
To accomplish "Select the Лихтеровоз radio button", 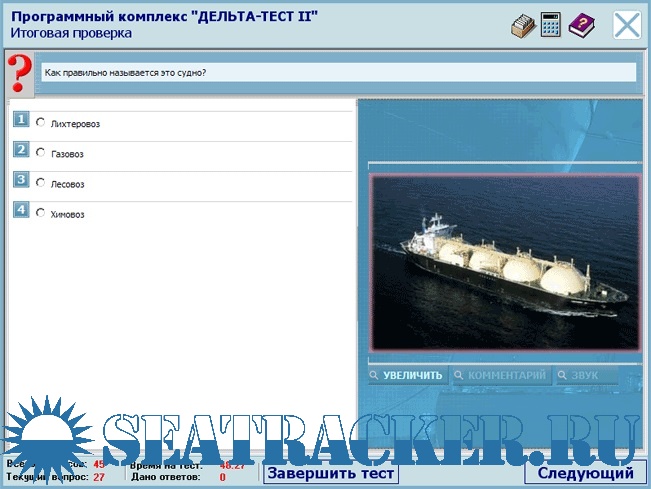I will pyautogui.click(x=40, y=122).
